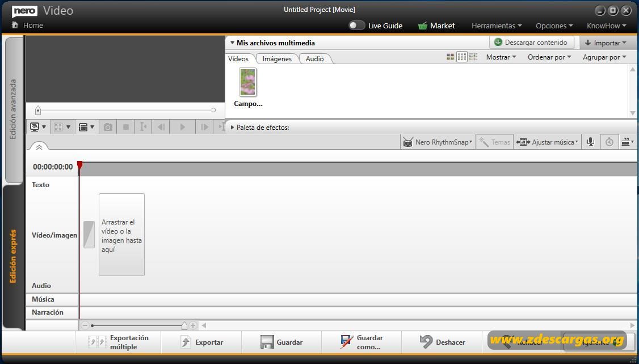Select the Imágenes tab
Viewport: 639px width, 364px height.
(277, 58)
